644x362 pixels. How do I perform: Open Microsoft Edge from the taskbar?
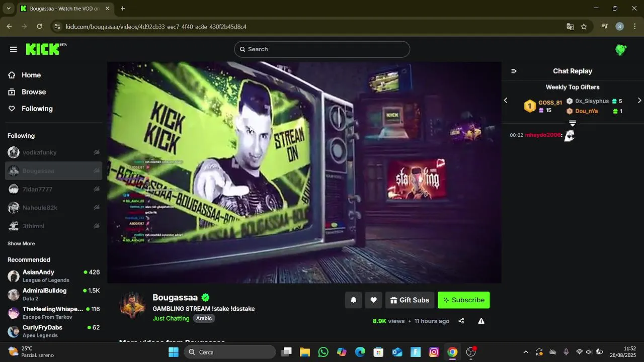tap(360, 352)
